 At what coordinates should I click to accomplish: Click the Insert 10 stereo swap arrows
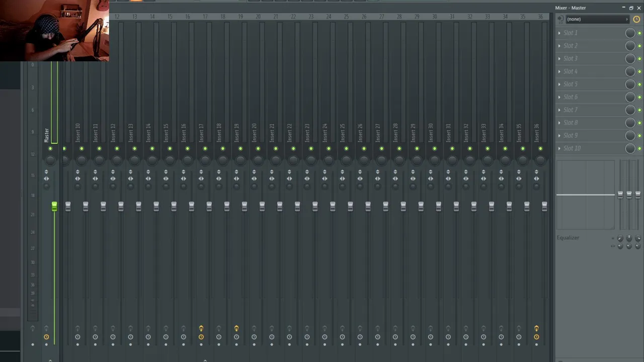click(x=77, y=178)
